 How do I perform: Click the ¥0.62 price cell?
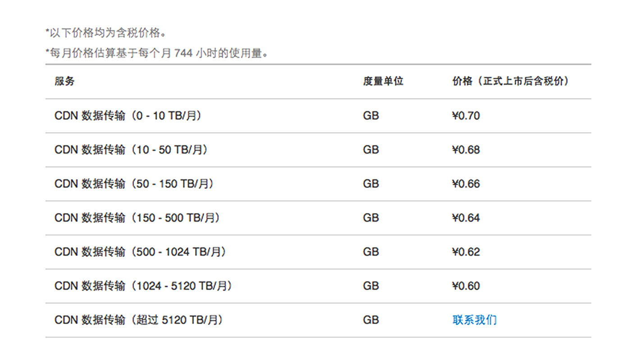[466, 252]
